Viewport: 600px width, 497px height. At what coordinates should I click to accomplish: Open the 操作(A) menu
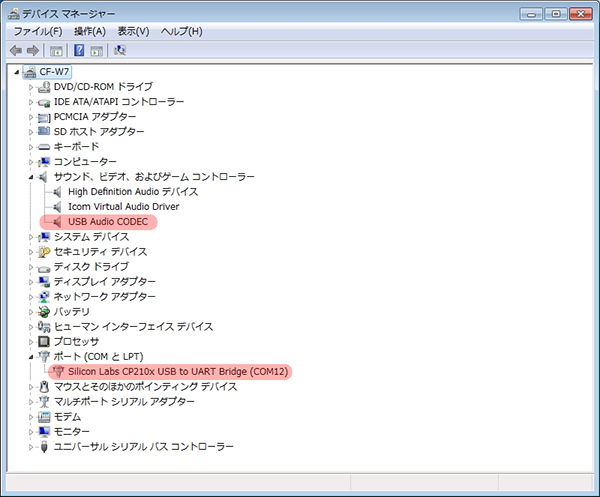click(x=90, y=31)
